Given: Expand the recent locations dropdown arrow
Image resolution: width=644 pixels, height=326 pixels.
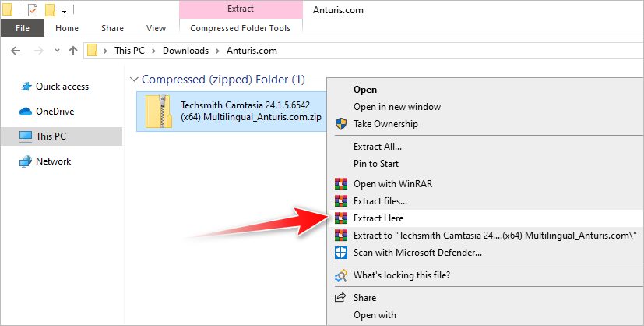Looking at the screenshot, I should coord(56,51).
